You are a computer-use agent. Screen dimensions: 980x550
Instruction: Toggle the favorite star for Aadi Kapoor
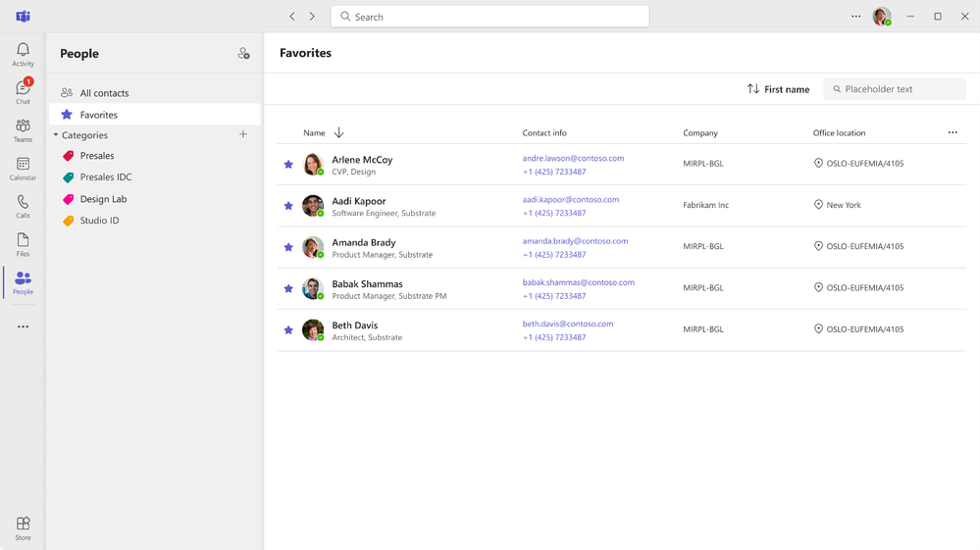(x=288, y=206)
